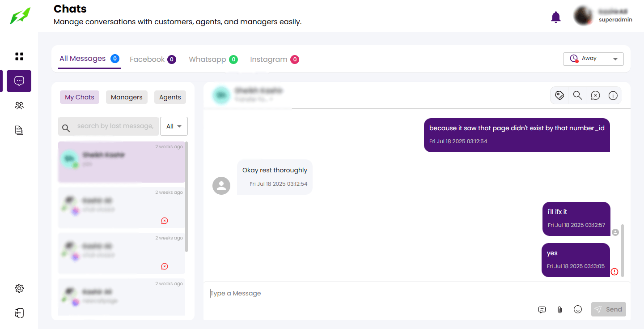The height and width of the screenshot is (329, 644).
Task: Close chat using the bubble X icon
Action: click(x=595, y=95)
